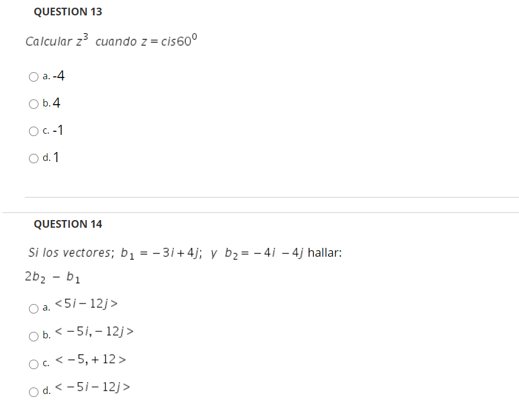
Task: Click the label -1 next to option c
Action: pyautogui.click(x=57, y=130)
